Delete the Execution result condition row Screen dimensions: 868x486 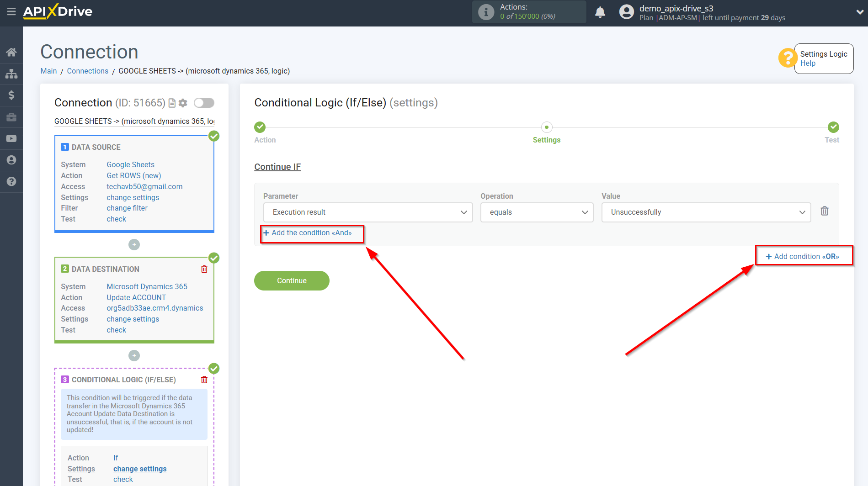click(x=825, y=211)
